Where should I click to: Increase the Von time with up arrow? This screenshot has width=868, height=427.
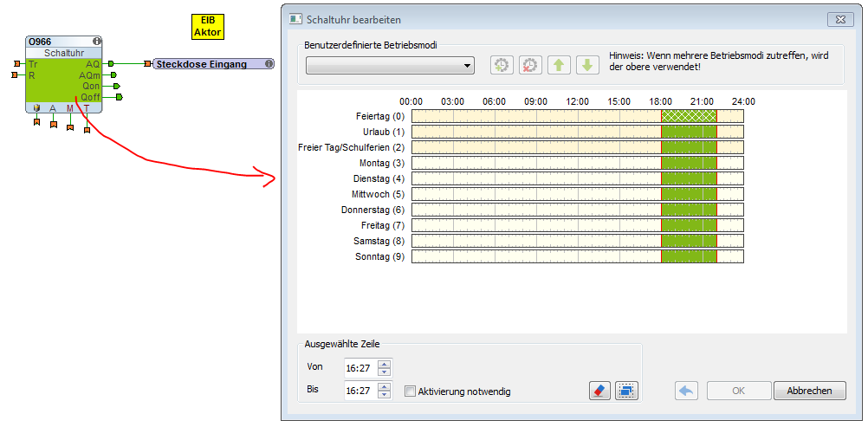pos(385,363)
